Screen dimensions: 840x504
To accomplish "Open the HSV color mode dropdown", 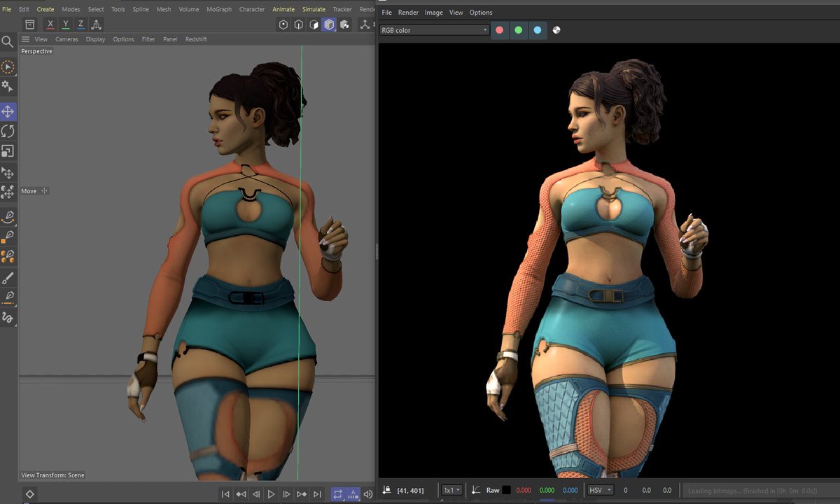I will [601, 490].
